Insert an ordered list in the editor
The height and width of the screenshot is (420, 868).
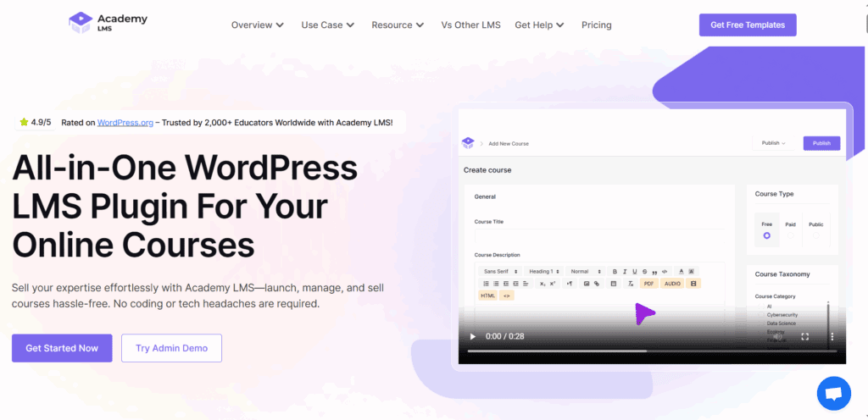tap(486, 284)
